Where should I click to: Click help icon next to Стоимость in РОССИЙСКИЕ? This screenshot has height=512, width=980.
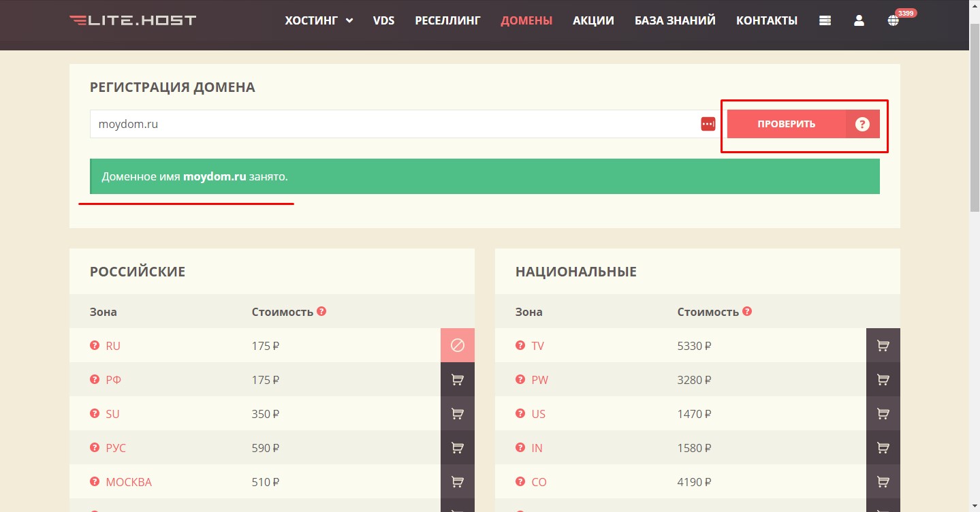[321, 311]
